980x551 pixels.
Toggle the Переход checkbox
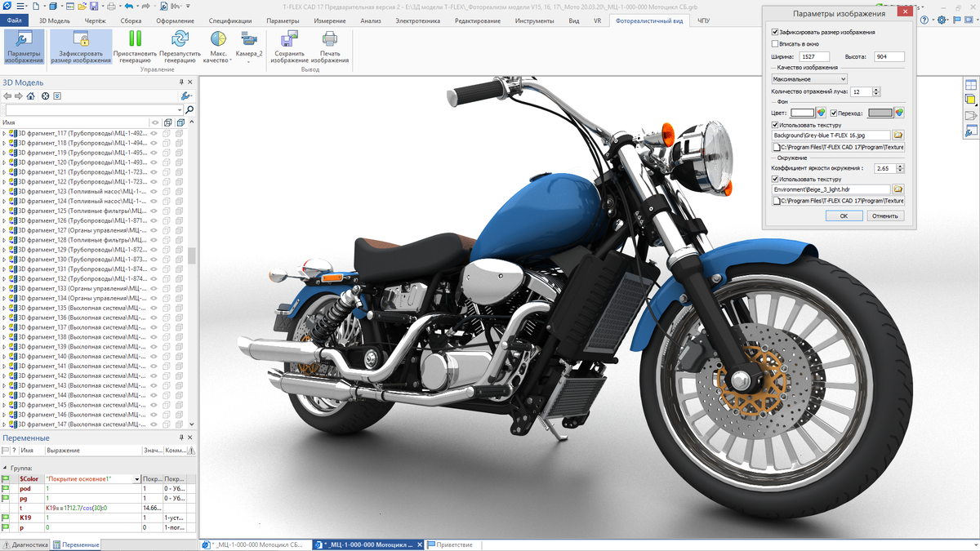pos(833,113)
